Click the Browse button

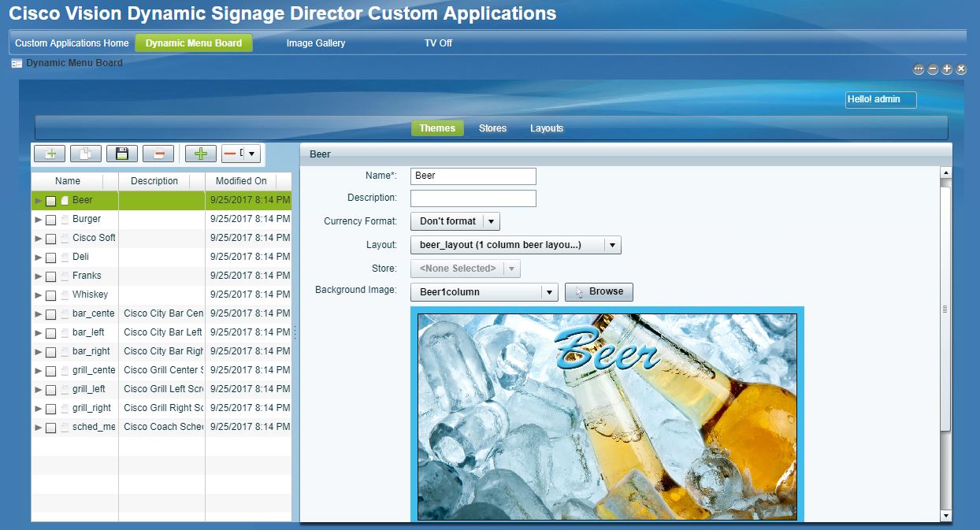[x=599, y=292]
